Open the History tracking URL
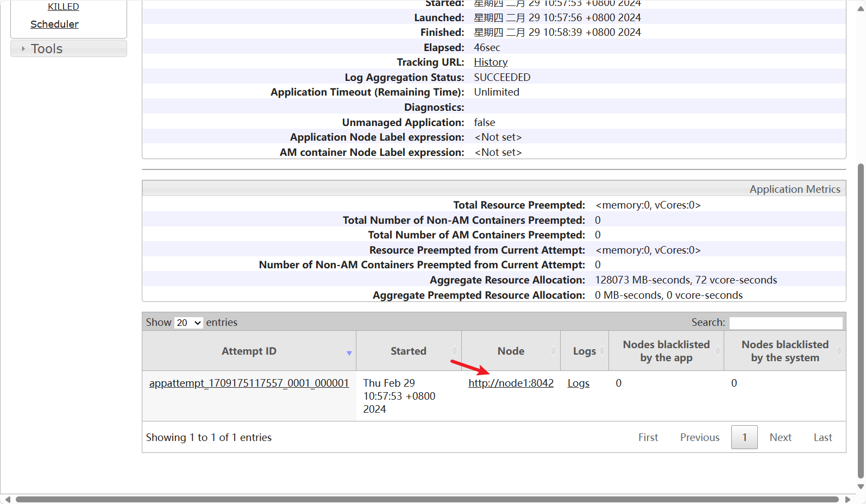866x504 pixels. [x=491, y=62]
